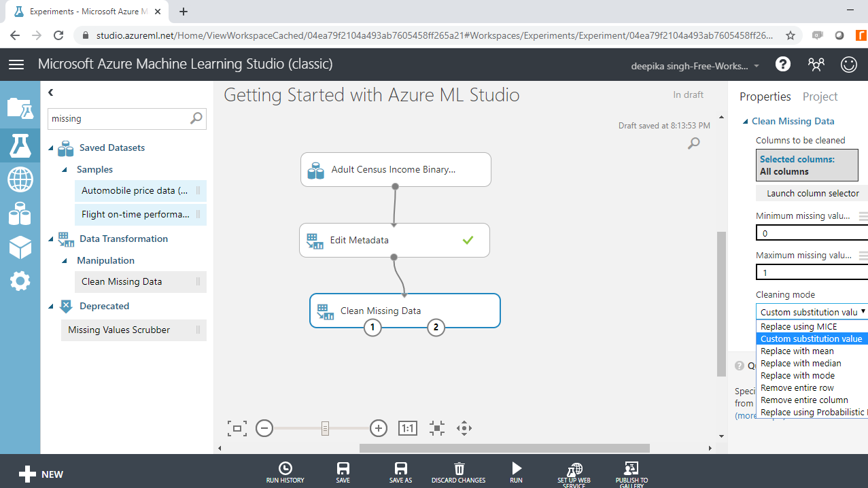Open the Trained Models cube sidebar icon
Screen dimensions: 868x488
[x=20, y=247]
